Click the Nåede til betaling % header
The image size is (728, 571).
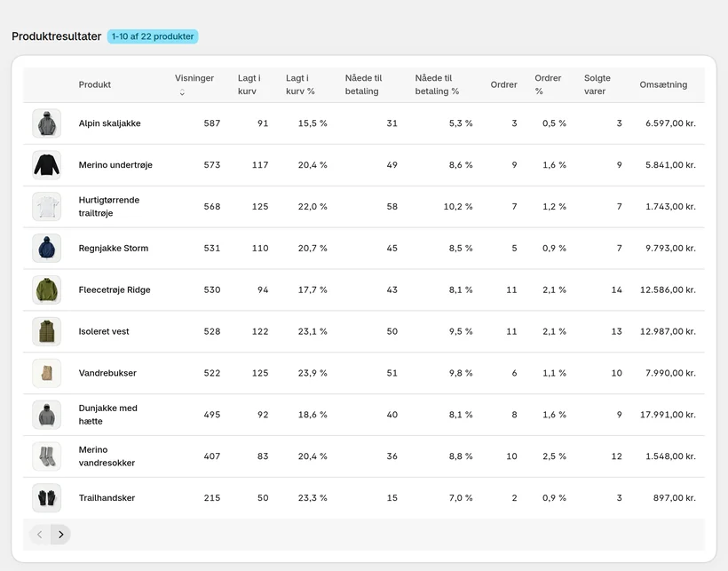[x=437, y=84]
